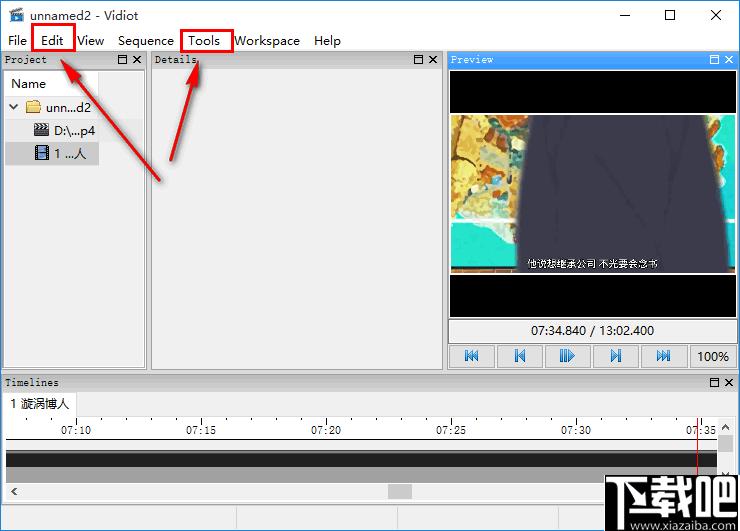This screenshot has width=740, height=531.
Task: Close the Preview panel
Action: point(729,59)
